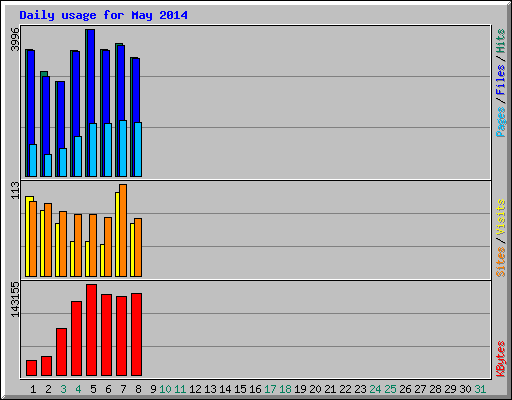Select the yellow visits bar for day 6
The height and width of the screenshot is (400, 512).
click(102, 260)
